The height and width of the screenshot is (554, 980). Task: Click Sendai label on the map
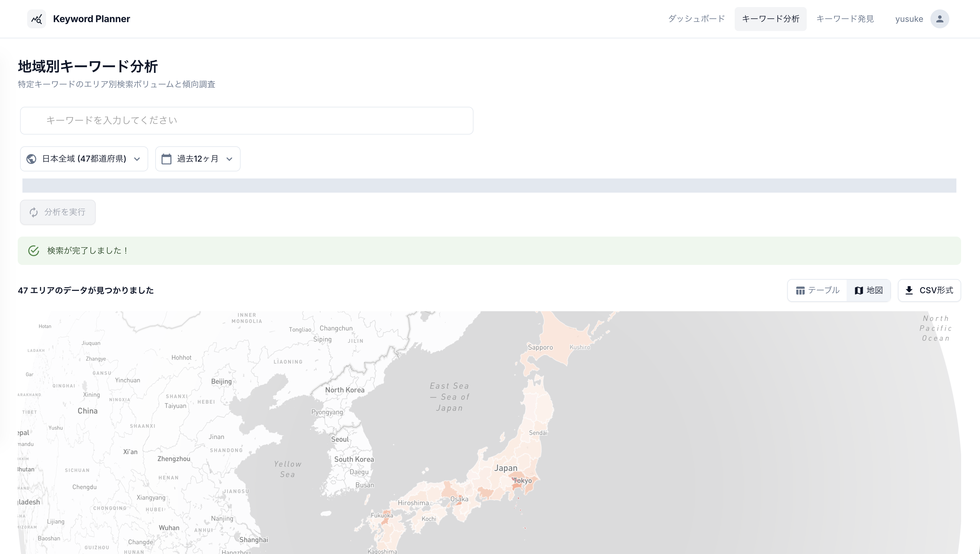coord(538,433)
